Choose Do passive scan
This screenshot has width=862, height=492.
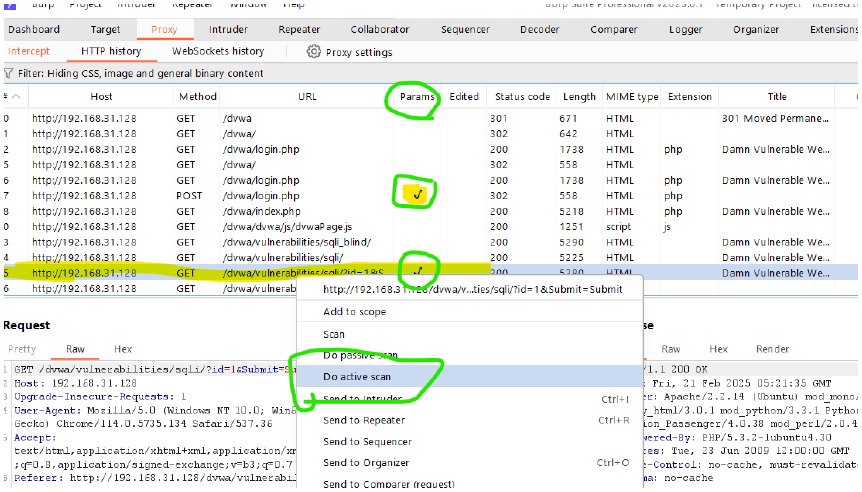[360, 355]
